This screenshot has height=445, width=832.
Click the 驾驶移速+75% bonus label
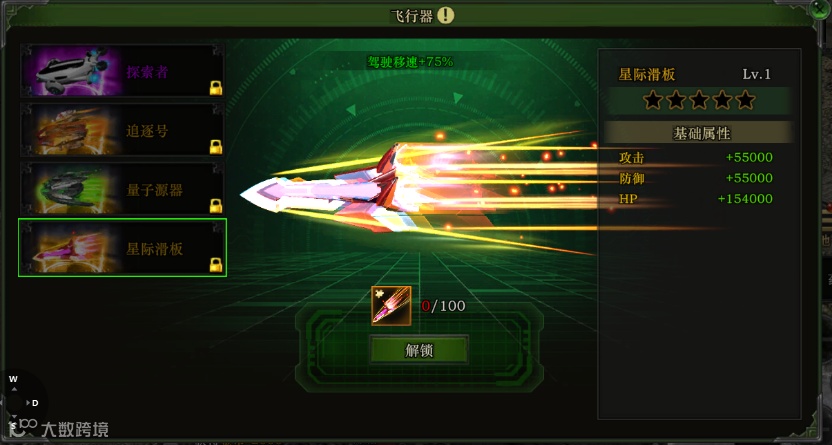(x=410, y=62)
